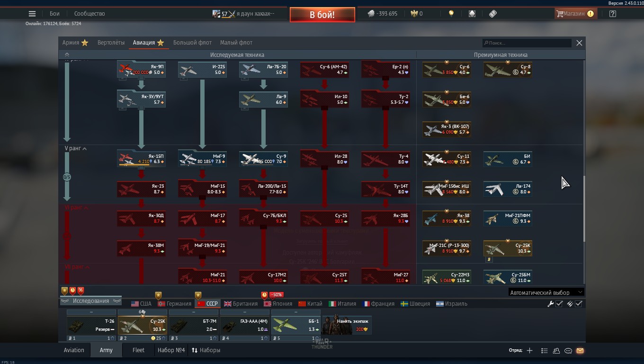This screenshot has height=364, width=644.
Task: Switch to the Большой флот tab
Action: [192, 43]
